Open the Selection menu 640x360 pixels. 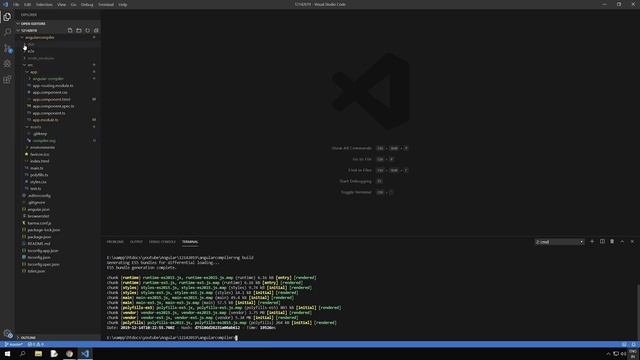(44, 4)
